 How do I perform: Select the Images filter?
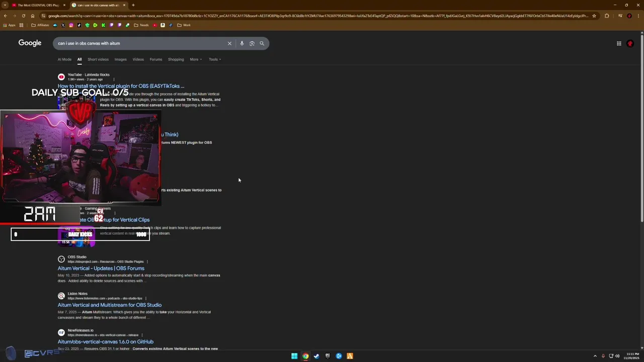[120, 59]
